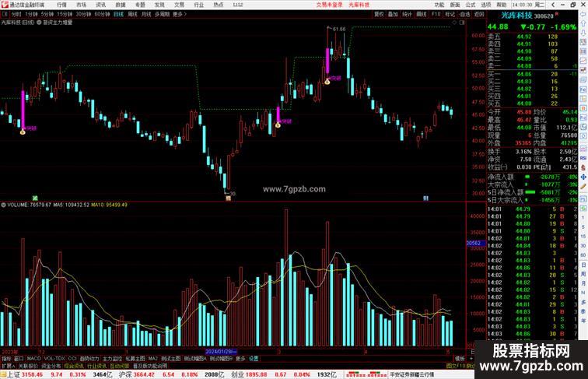
Task: Switch to 5分钟 chart period
Action: pos(47,14)
